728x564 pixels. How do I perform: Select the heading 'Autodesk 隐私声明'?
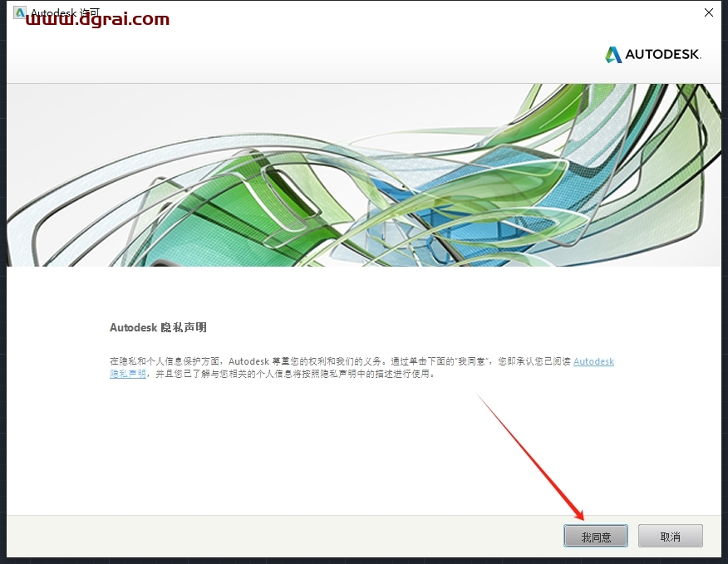[158, 328]
